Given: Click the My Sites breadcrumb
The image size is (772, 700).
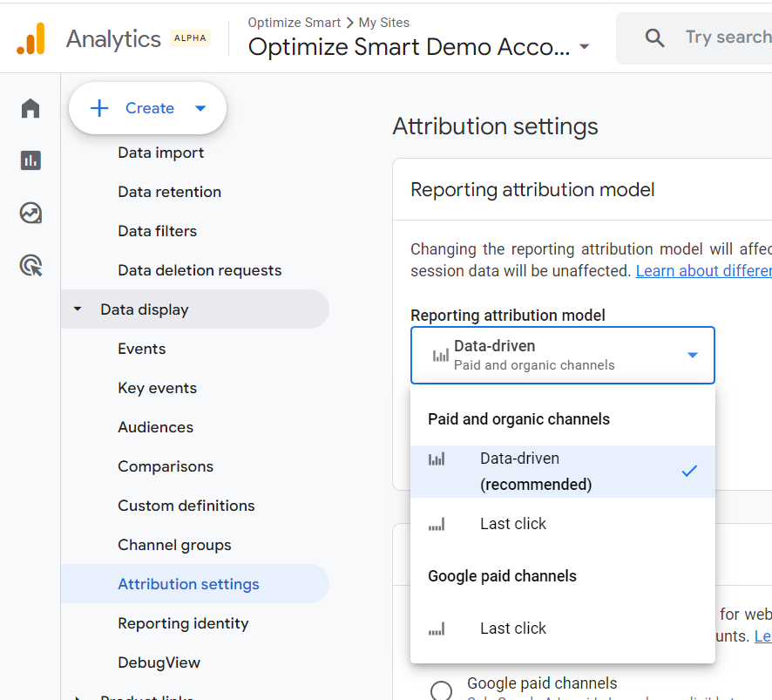Looking at the screenshot, I should point(383,23).
